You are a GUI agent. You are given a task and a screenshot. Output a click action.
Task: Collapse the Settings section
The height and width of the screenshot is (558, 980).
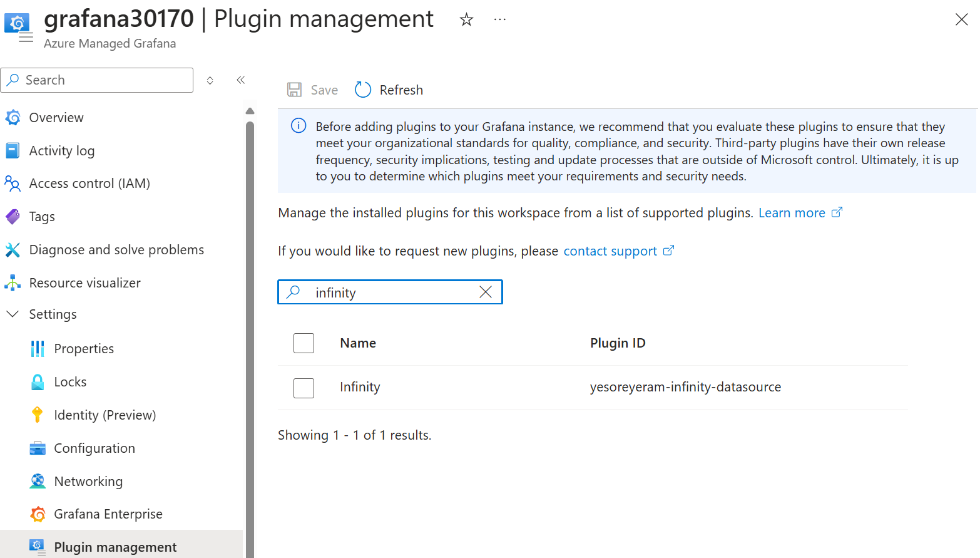point(13,314)
